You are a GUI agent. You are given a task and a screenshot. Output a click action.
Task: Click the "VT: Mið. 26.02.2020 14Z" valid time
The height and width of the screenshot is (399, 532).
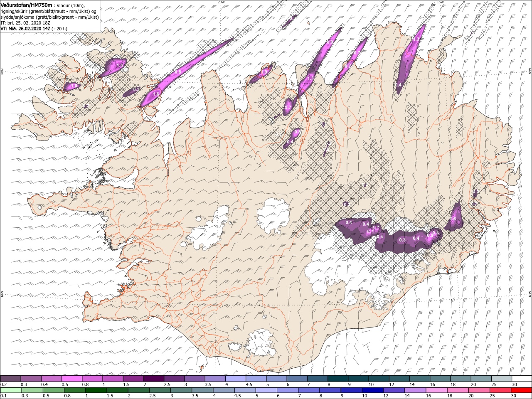coord(26,29)
